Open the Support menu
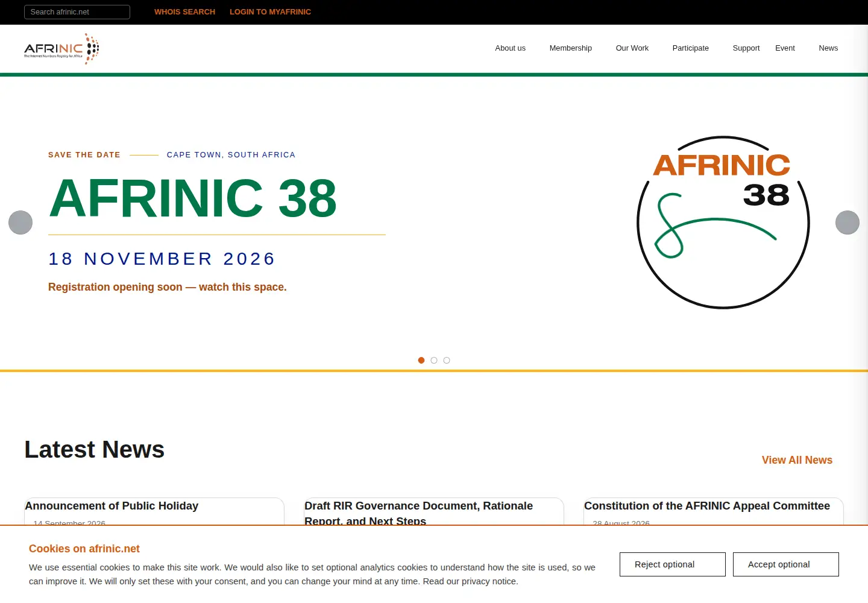 point(746,48)
